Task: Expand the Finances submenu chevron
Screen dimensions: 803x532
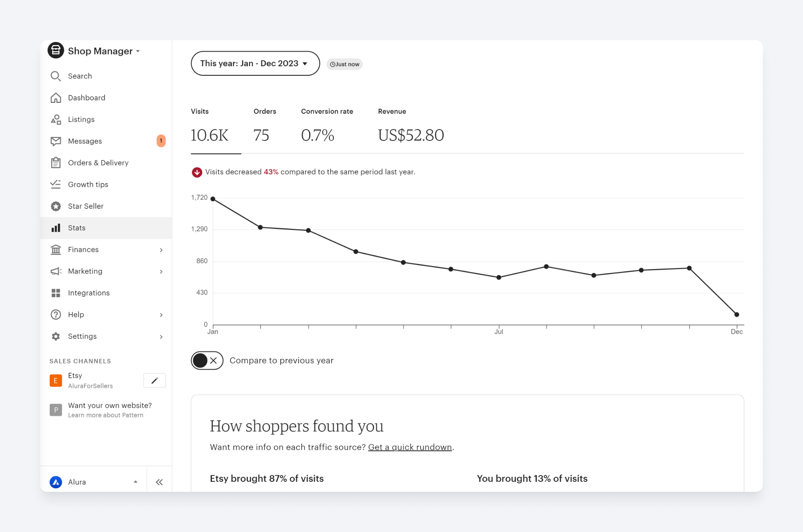Action: click(x=161, y=250)
